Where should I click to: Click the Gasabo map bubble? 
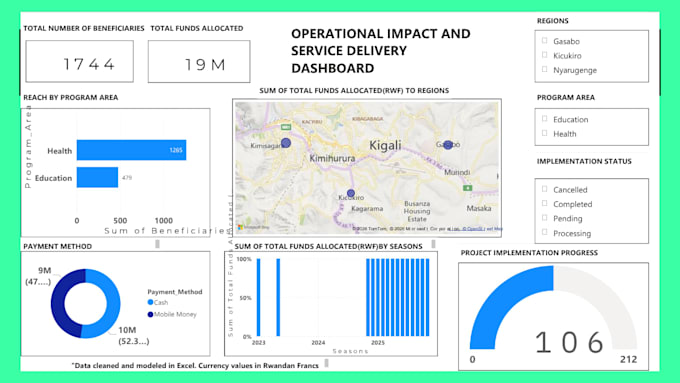tap(448, 144)
